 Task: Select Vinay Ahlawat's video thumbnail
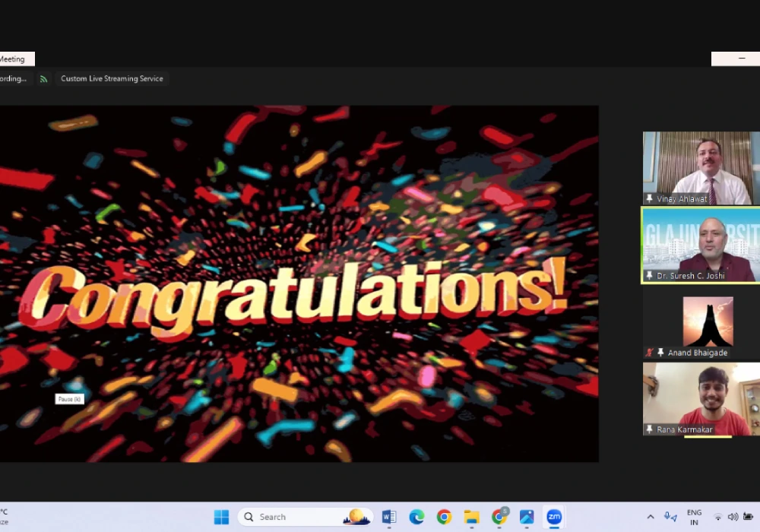(701, 163)
